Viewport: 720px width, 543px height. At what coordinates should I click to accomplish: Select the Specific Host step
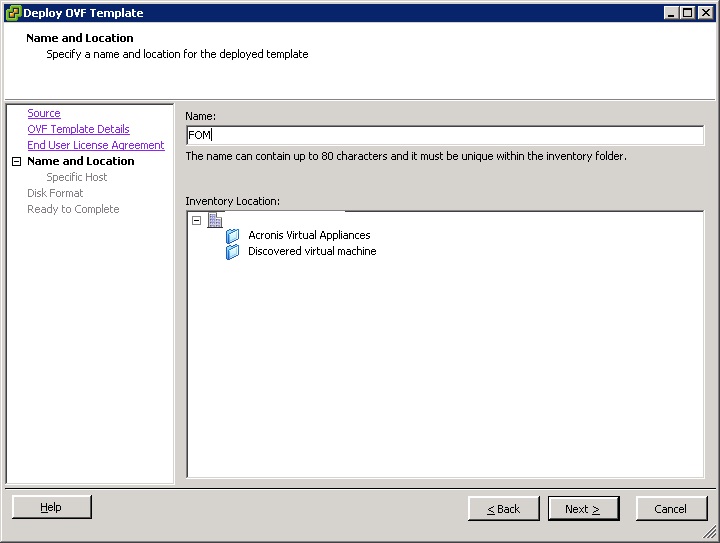77,177
